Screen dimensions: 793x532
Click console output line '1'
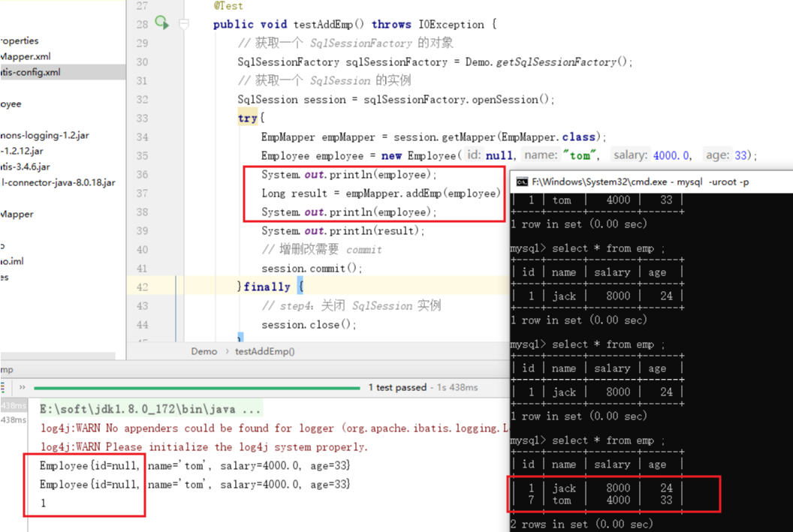(x=44, y=503)
